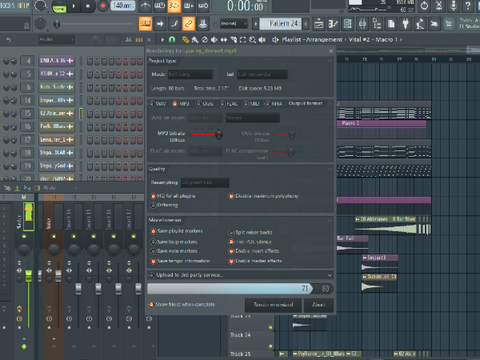Viewport: 480px width, 360px height.
Task: Select the slip horizontal arrows tool in playlist
Action: coord(224,40)
